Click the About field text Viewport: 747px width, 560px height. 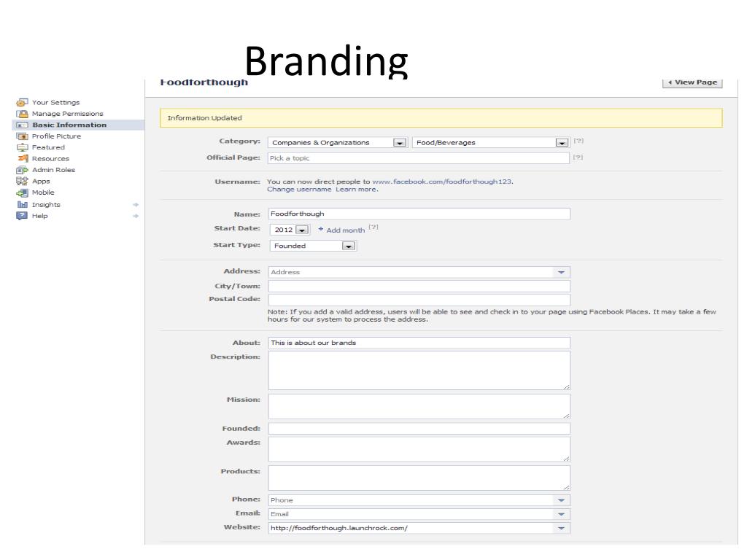419,343
